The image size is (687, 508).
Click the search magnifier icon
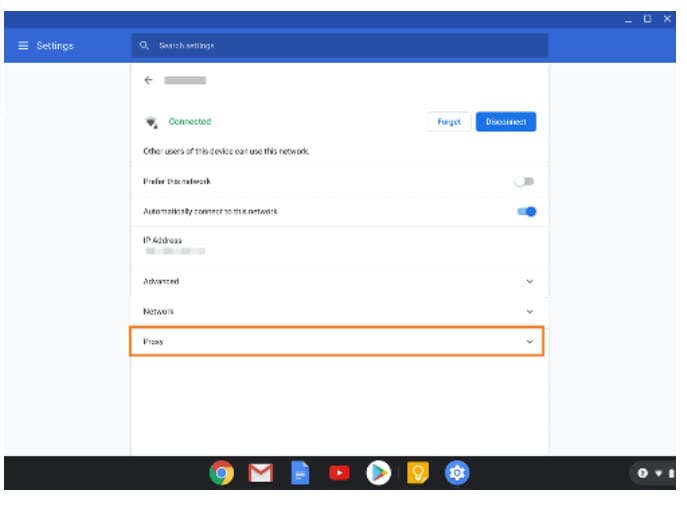pyautogui.click(x=145, y=46)
